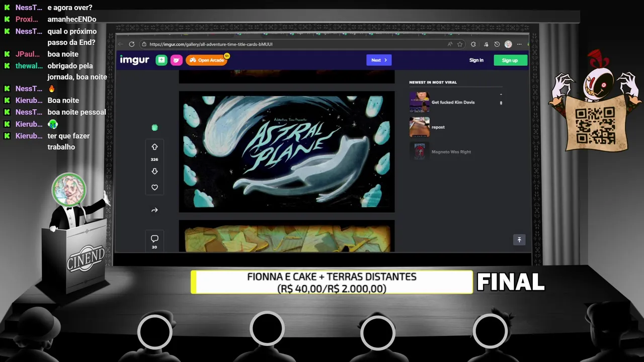Click thumbnail next to 'Magneto Was Right'

coord(419,152)
